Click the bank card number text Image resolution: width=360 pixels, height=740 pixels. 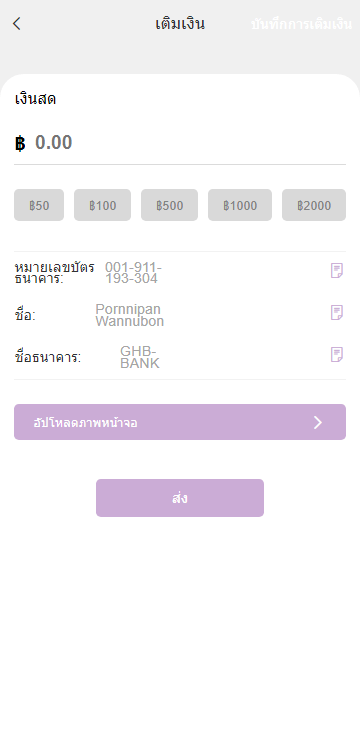[133, 273]
